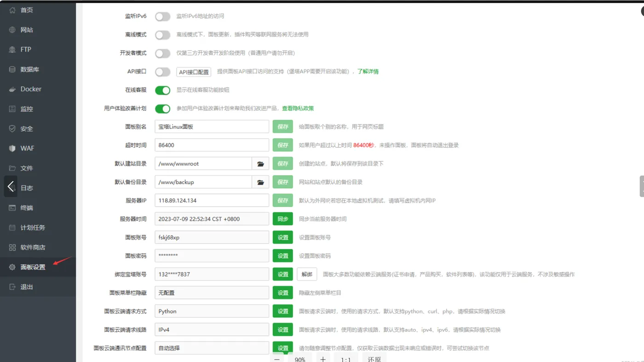The image size is (644, 362).
Task: Zoom in with the plus button
Action: coord(323,359)
